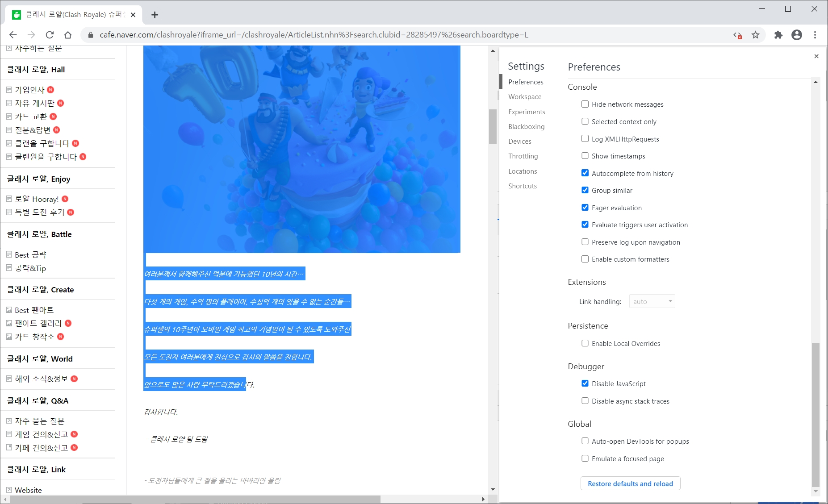Open the Link handling dropdown
828x504 pixels.
tap(652, 301)
